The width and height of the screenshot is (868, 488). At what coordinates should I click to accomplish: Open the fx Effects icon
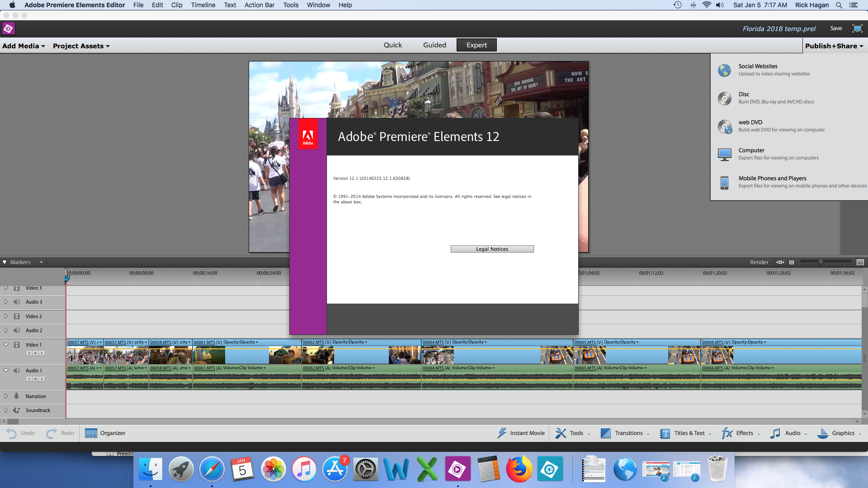[727, 433]
